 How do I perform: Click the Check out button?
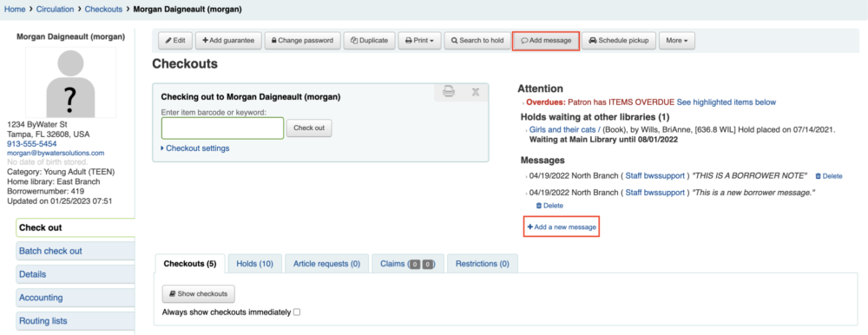[x=309, y=128]
